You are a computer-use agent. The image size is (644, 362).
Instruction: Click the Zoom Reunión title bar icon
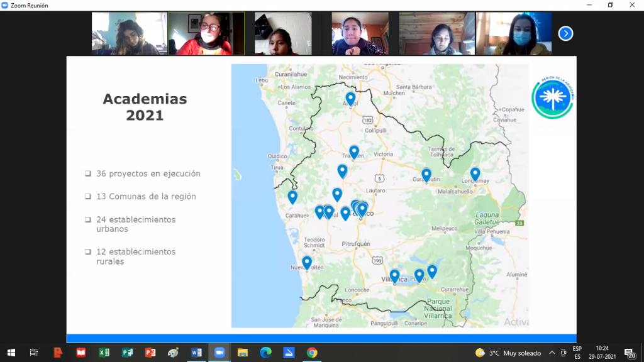click(5, 5)
